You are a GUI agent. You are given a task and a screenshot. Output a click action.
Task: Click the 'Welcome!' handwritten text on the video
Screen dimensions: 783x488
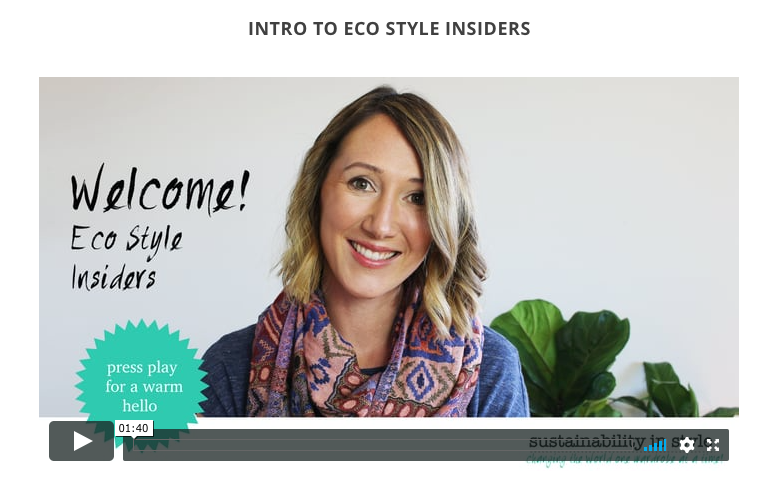[x=159, y=190]
